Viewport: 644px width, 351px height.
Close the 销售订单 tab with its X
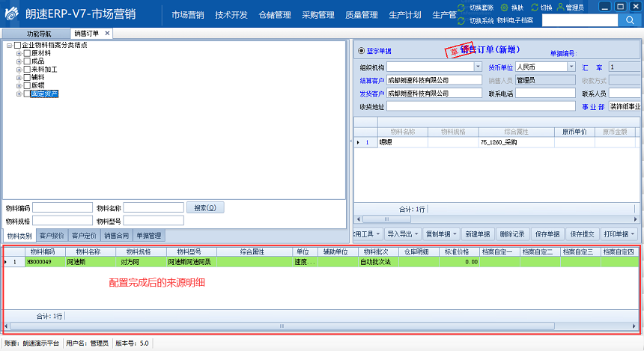pyautogui.click(x=107, y=33)
